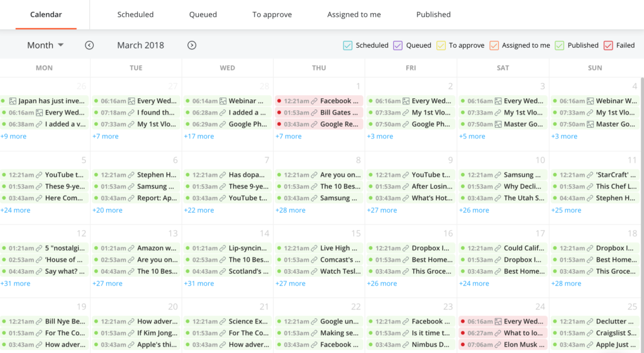
Task: Click link icon on Amazon post, Tuesday 13
Action: point(131,249)
